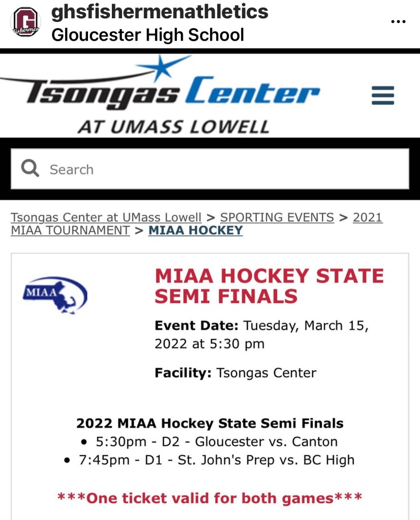Click the MIAA Hockey State Semi Finals heading

(x=269, y=286)
